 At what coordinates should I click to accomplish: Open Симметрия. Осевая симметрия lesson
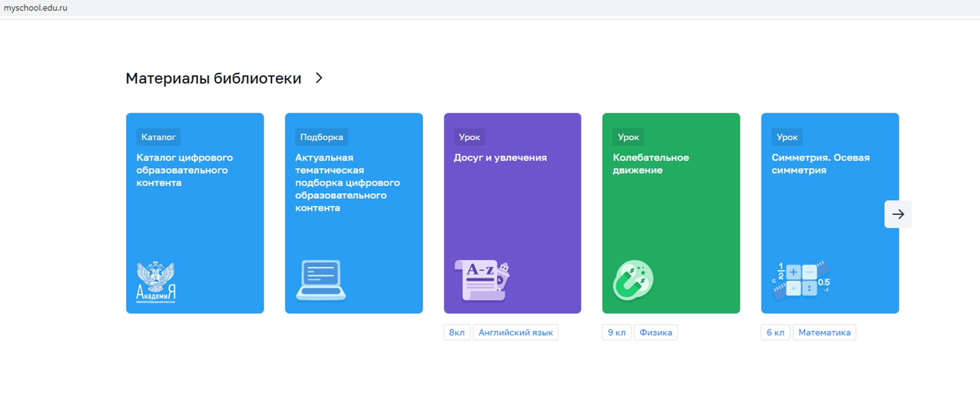(820, 164)
